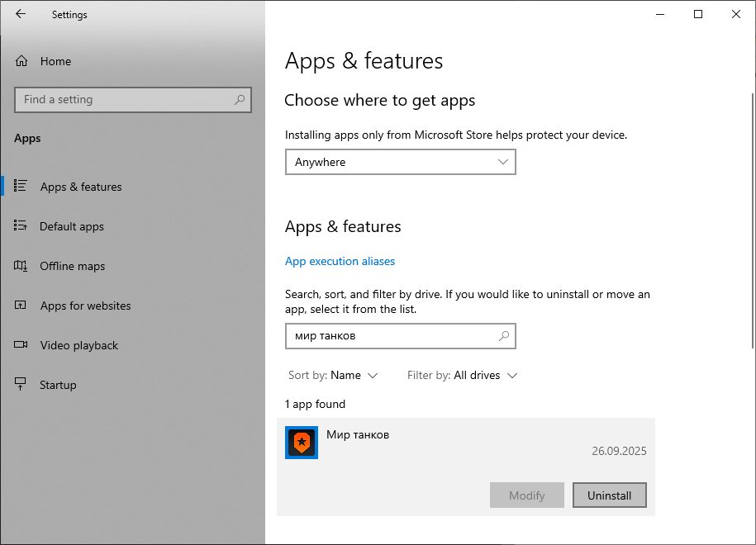Select the Мир танков app name text
756x545 pixels.
358,434
